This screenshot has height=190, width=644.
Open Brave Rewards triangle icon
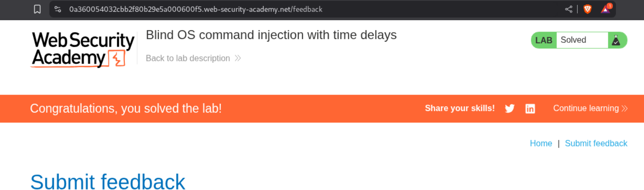tap(605, 9)
